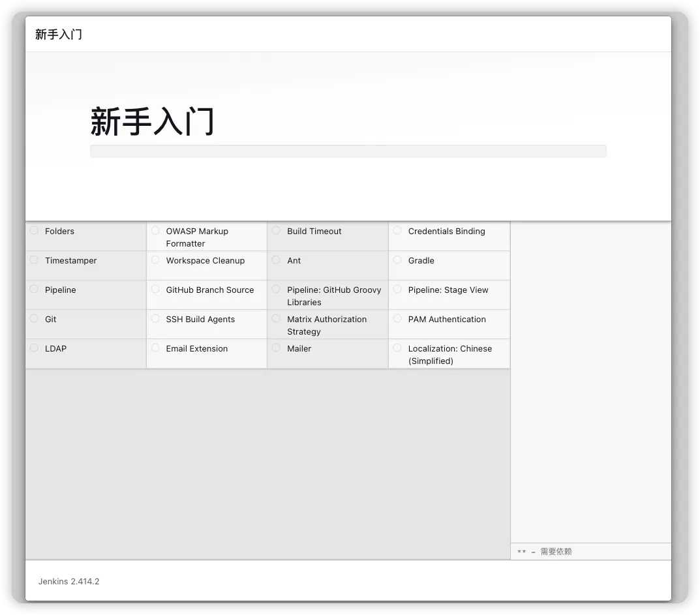Click the LDAP plugin name
This screenshot has height=615, width=700.
click(x=55, y=349)
